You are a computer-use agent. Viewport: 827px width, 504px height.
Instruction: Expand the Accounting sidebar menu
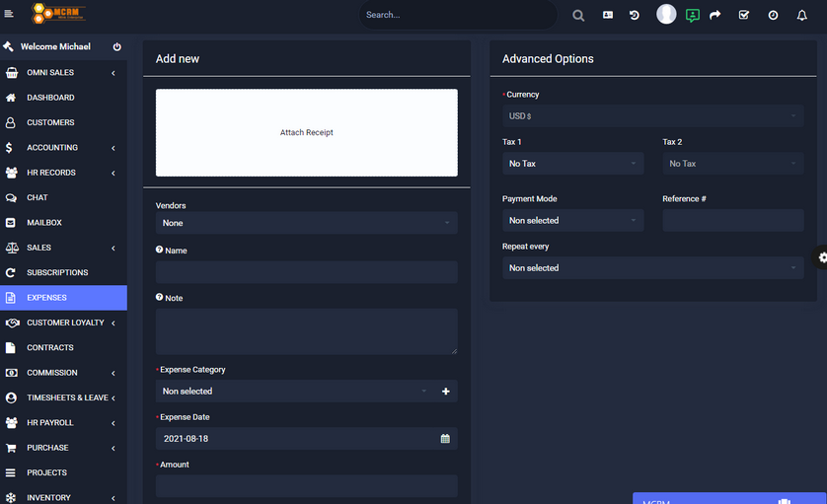pos(52,148)
